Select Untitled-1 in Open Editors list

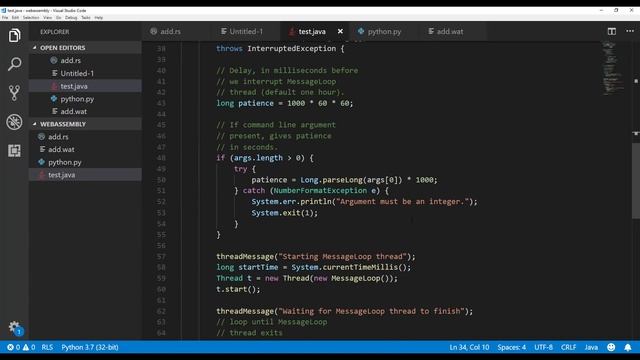(85, 73)
